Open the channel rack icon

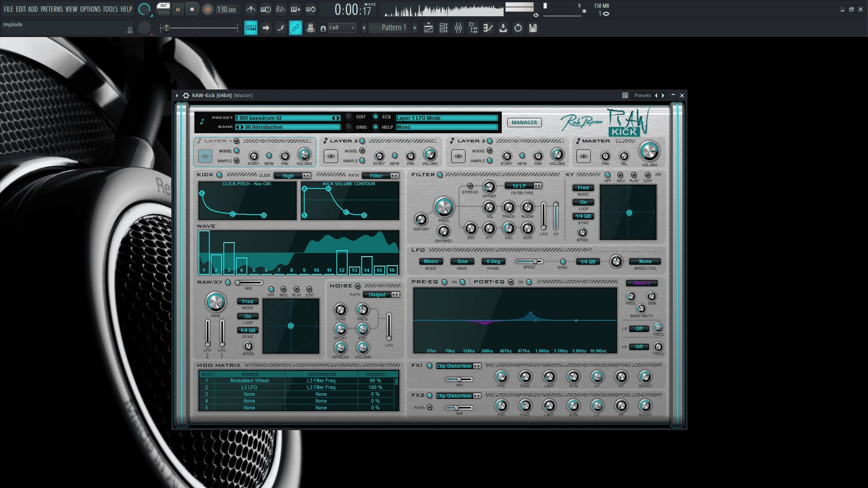tap(443, 28)
